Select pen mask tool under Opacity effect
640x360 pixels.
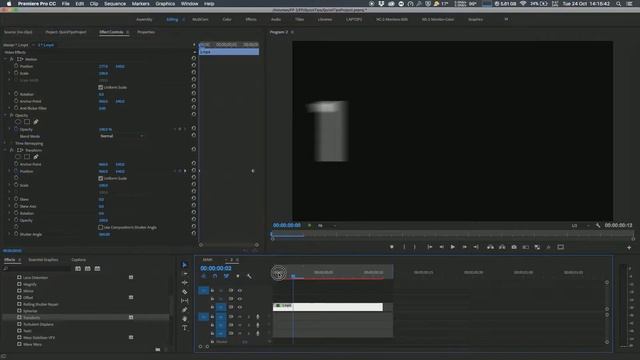36,122
